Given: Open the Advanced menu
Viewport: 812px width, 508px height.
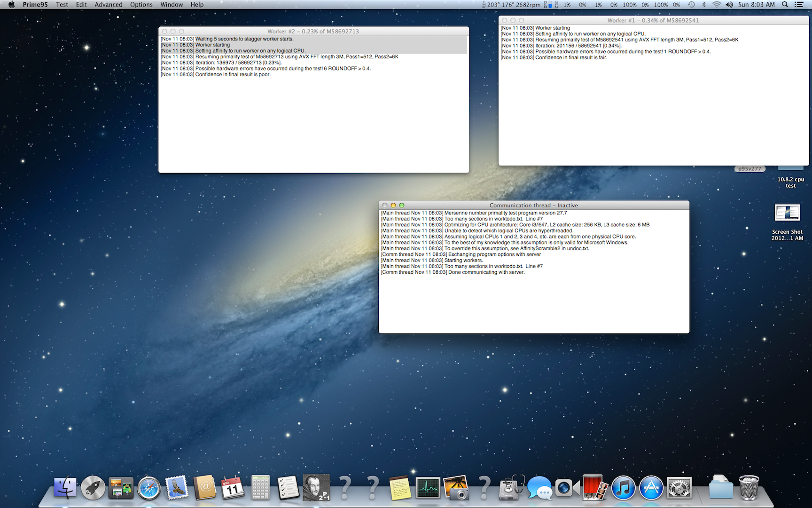Looking at the screenshot, I should 109,5.
